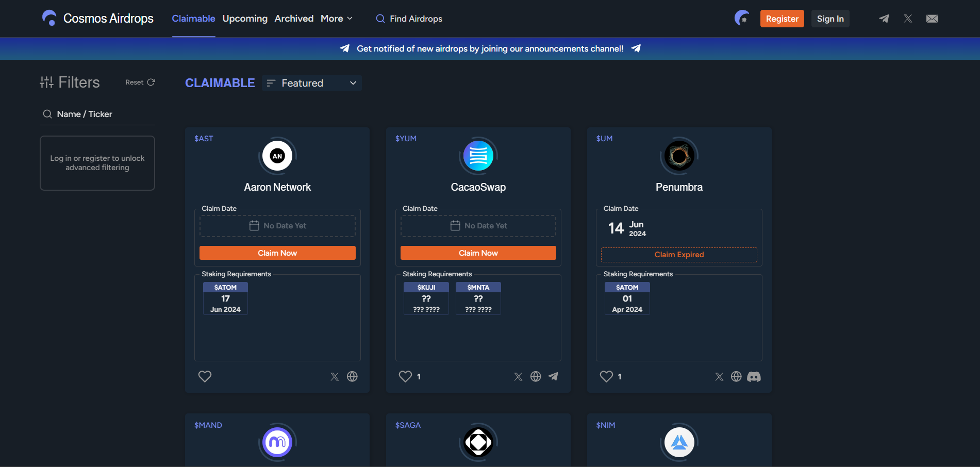
Task: Open the $NIM card logo
Action: coord(679,442)
